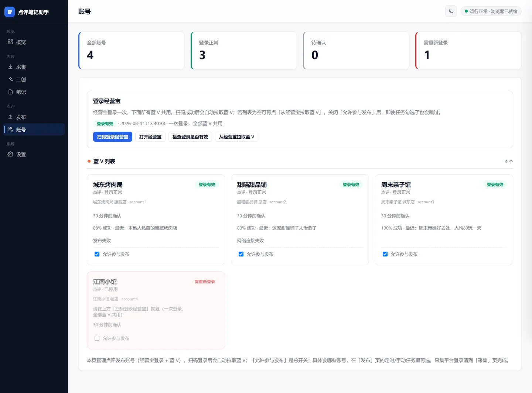The width and height of the screenshot is (532, 393).
Task: Open the 概览 menu item
Action: click(x=34, y=42)
